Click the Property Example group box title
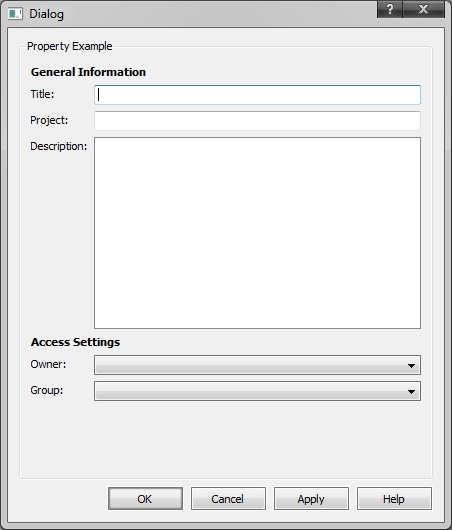Screen dimensions: 452x530 click(x=70, y=46)
